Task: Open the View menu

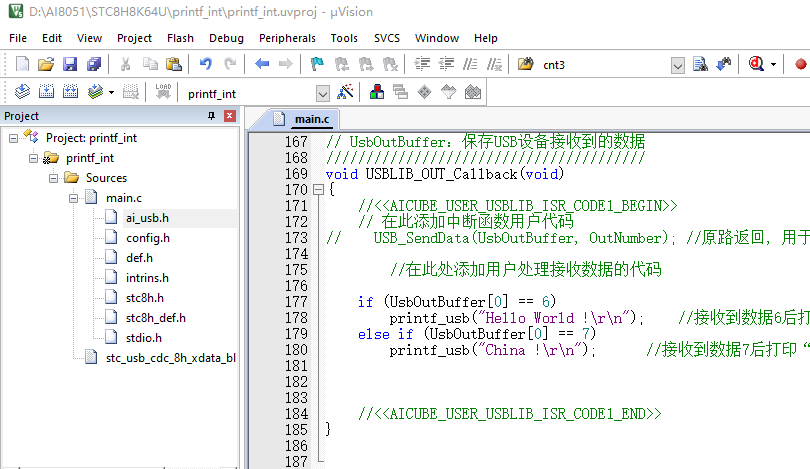Action: (x=89, y=38)
